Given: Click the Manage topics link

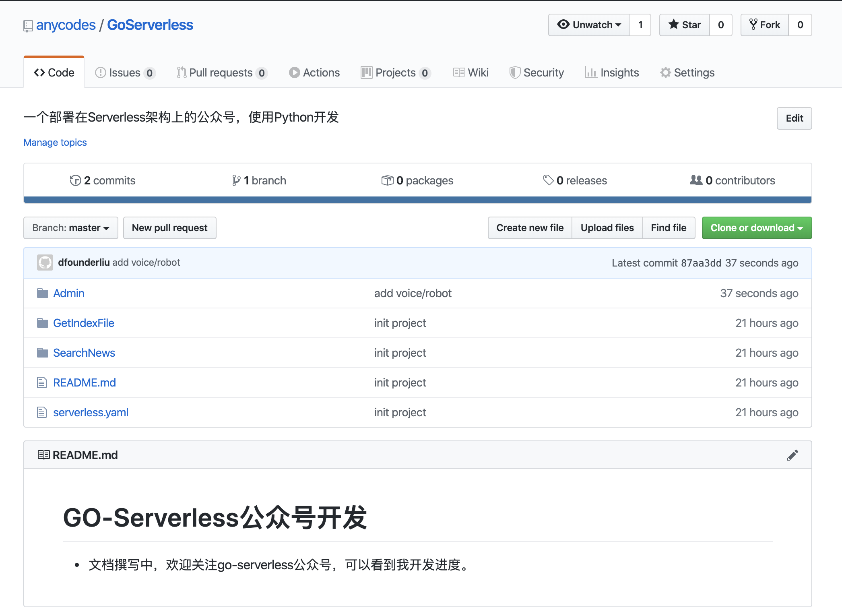Looking at the screenshot, I should point(55,143).
